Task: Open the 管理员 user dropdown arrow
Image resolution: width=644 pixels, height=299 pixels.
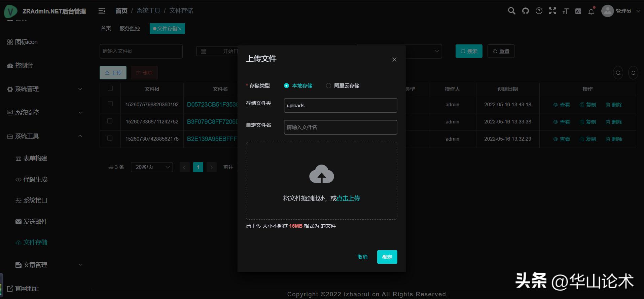Action: click(638, 11)
